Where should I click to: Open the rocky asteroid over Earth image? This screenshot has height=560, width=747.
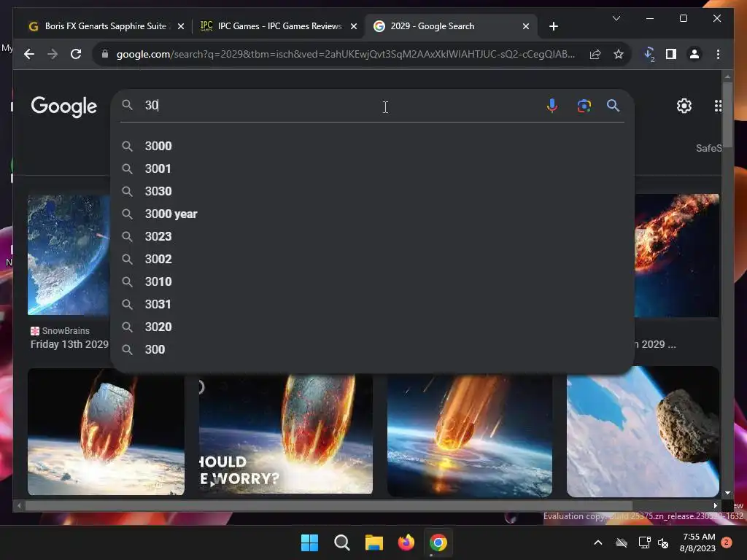click(x=643, y=432)
